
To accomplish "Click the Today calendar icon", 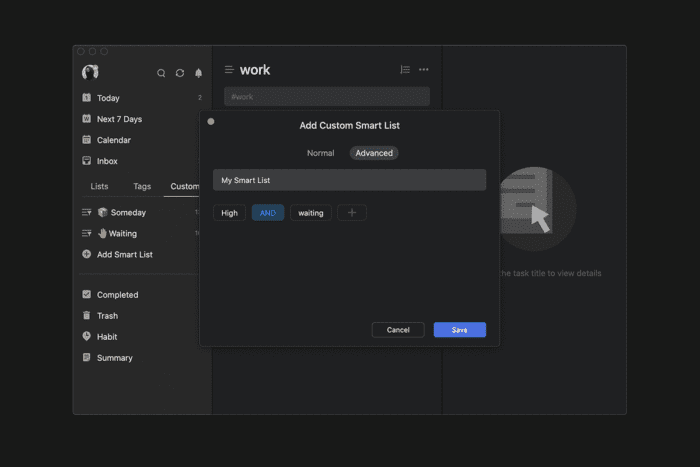I will pos(87,97).
